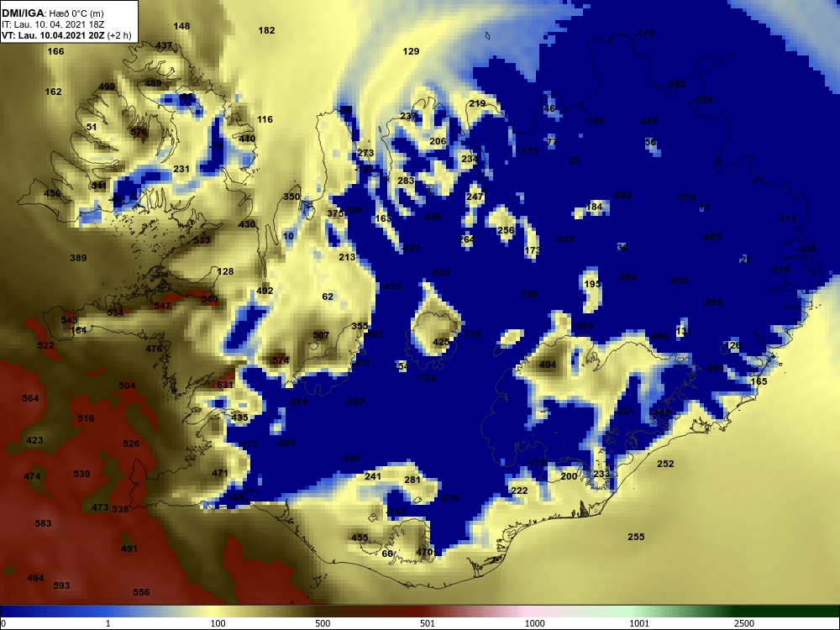
Task: Select the 'IT: Lau. 10. 04. 2021 18Z' line
Action: tap(51, 24)
